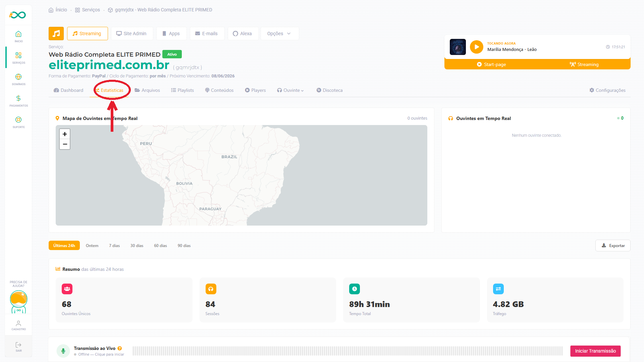
Task: Open the Arquivos tab
Action: click(x=147, y=90)
